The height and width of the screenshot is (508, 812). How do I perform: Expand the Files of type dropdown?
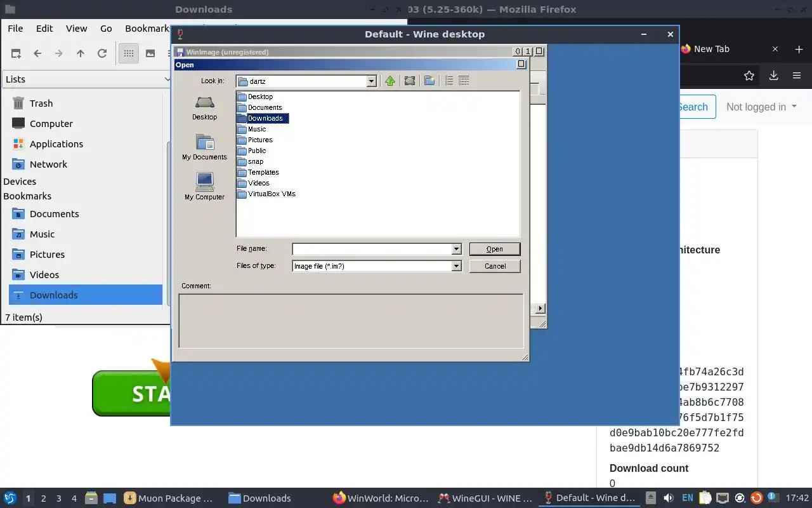pos(456,266)
